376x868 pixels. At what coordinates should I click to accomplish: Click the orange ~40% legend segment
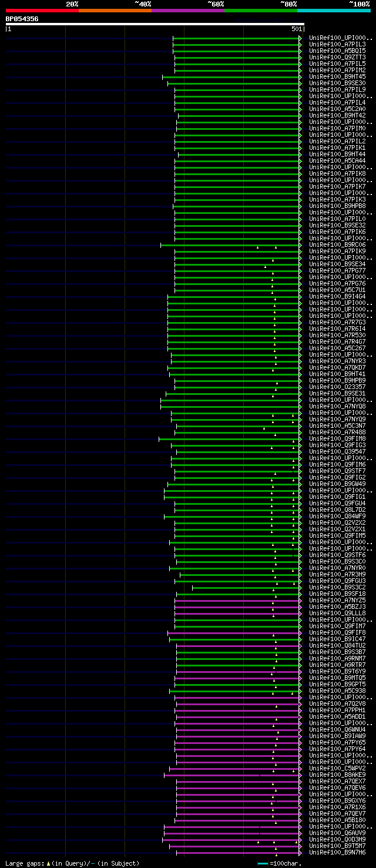pyautogui.click(x=115, y=11)
